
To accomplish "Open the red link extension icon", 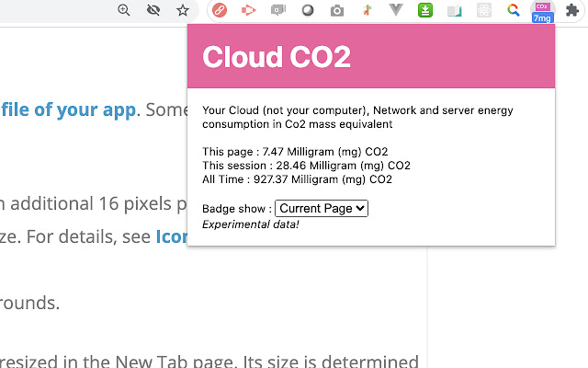I will coord(220,10).
